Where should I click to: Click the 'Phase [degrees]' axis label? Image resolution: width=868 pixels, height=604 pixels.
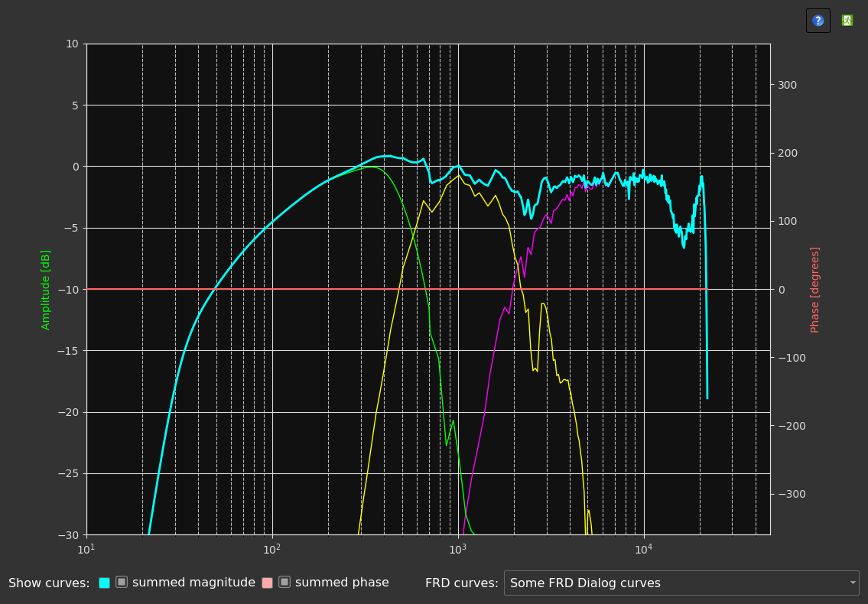[x=814, y=290]
